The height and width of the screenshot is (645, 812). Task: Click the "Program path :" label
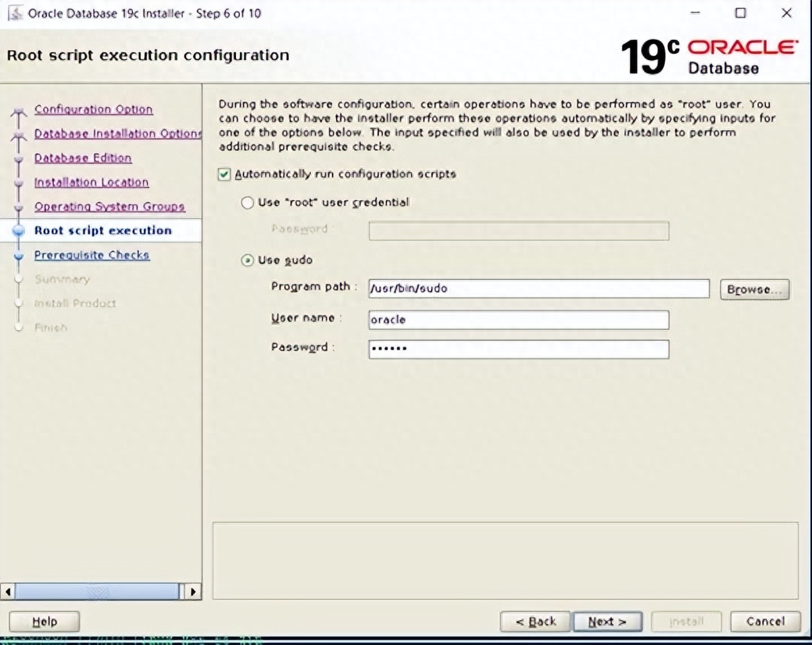[314, 287]
